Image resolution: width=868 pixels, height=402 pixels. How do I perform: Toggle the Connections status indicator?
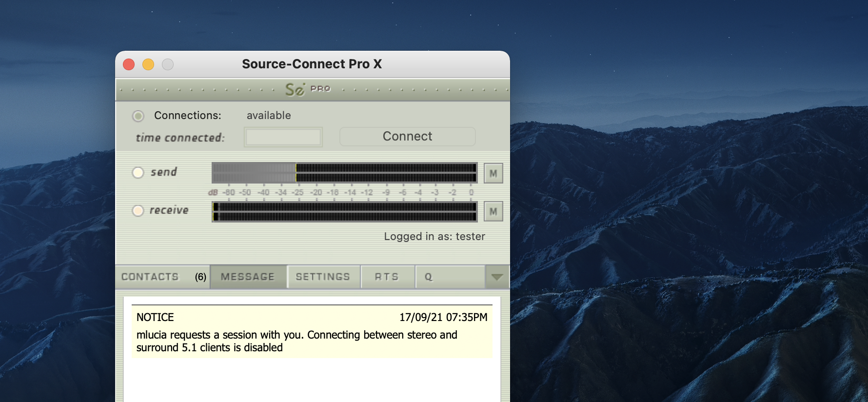pos(138,116)
